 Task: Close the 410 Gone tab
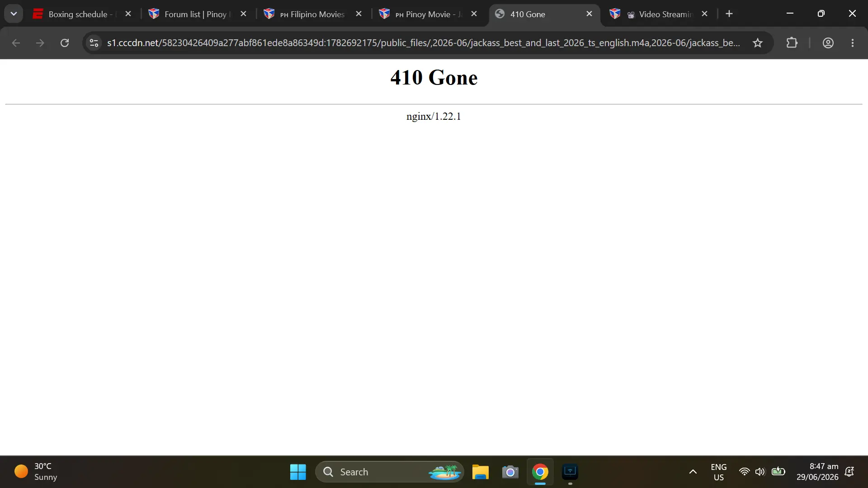590,14
